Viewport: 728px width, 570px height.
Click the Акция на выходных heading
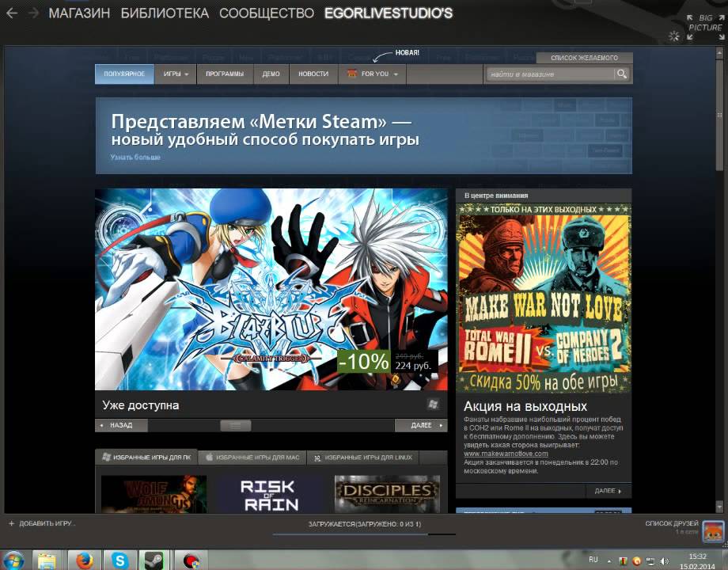525,406
